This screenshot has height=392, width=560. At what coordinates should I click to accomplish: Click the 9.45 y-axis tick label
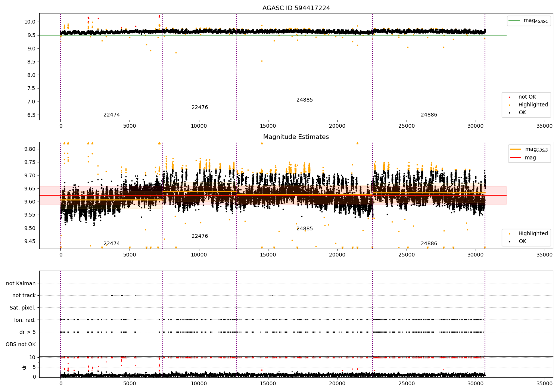pos(29,242)
